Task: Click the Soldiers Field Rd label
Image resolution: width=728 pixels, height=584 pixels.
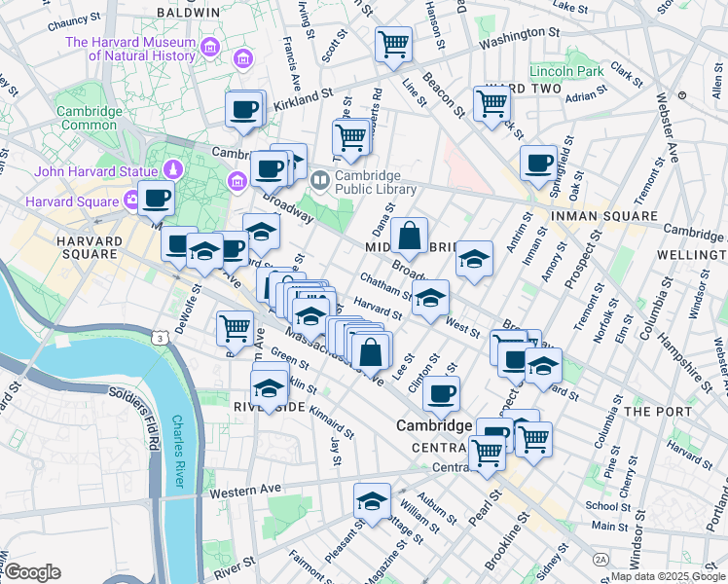Action: (135, 418)
